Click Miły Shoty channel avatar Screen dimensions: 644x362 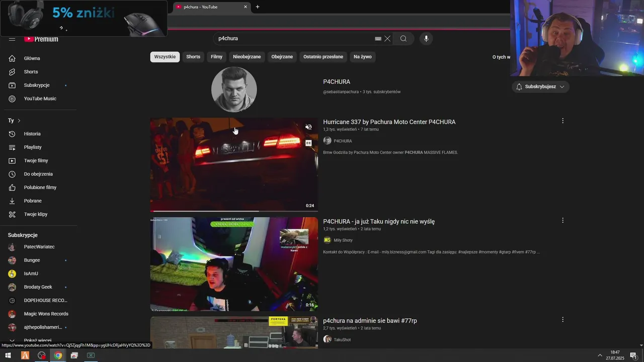pyautogui.click(x=327, y=240)
